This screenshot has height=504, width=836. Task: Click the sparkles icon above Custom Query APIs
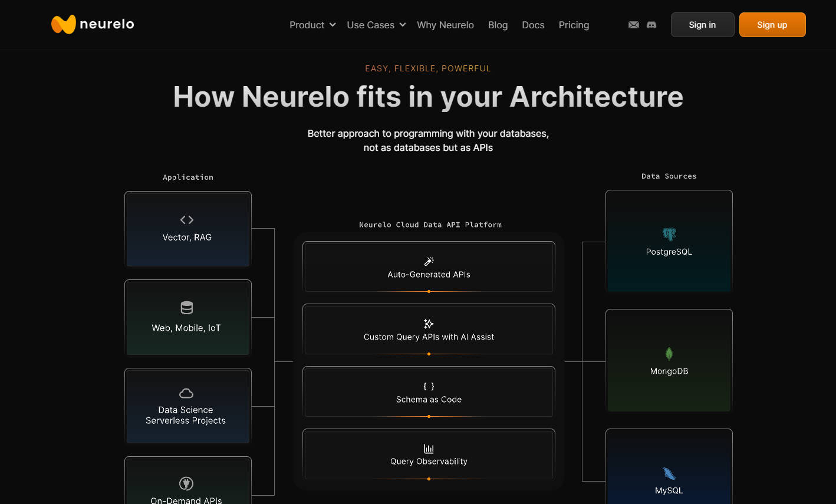coord(429,322)
